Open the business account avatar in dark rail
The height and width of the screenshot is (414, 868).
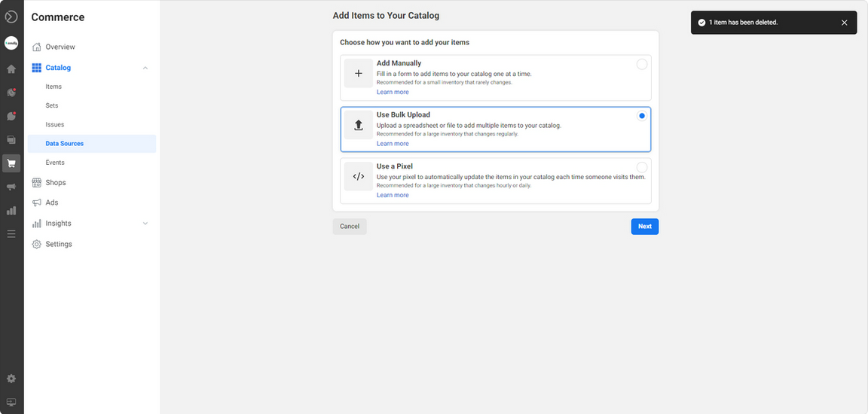(11, 43)
